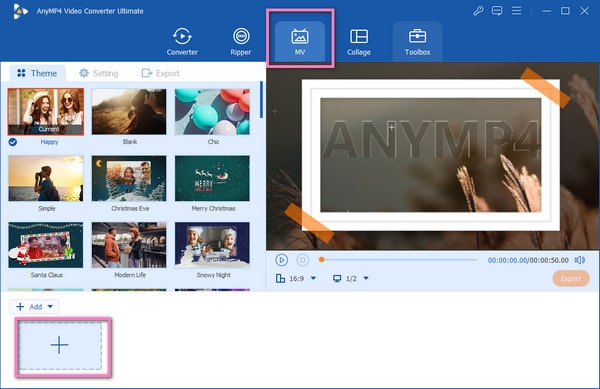Viewport: 600px width, 389px height.
Task: Open the feedback chat icon
Action: 497,11
